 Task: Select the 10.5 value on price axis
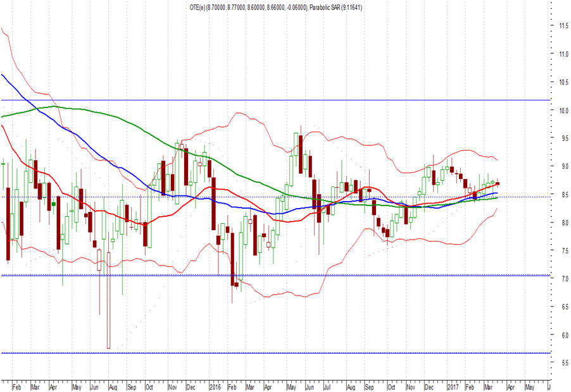pos(563,82)
